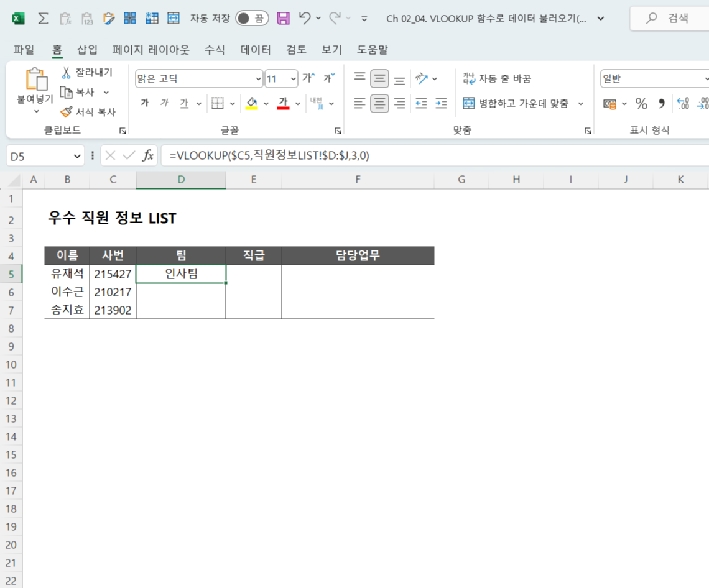This screenshot has width=709, height=588.
Task: Click the AutoSum sigma icon
Action: click(x=43, y=19)
